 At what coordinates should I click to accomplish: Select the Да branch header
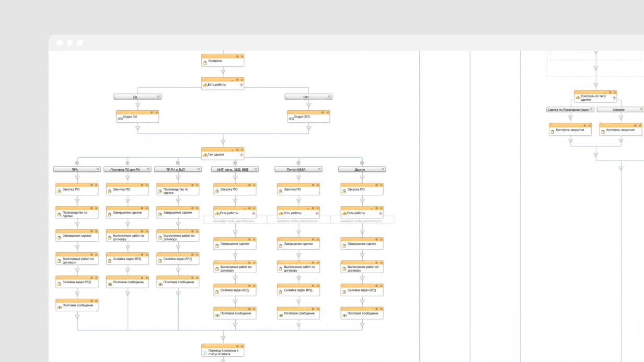(x=137, y=97)
